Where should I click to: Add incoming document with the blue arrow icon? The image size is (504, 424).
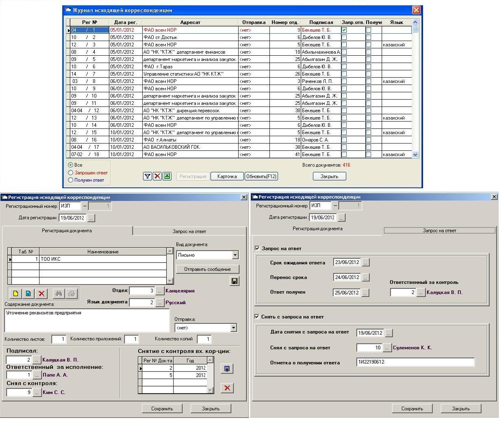point(227,369)
